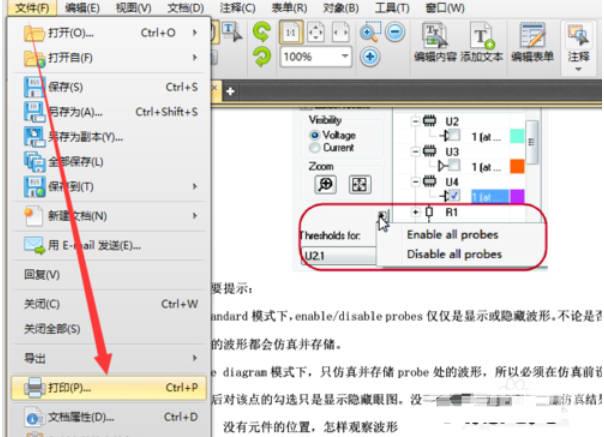Click the 打开自(F) folder icon
Image resolution: width=604 pixels, height=437 pixels.
point(35,58)
